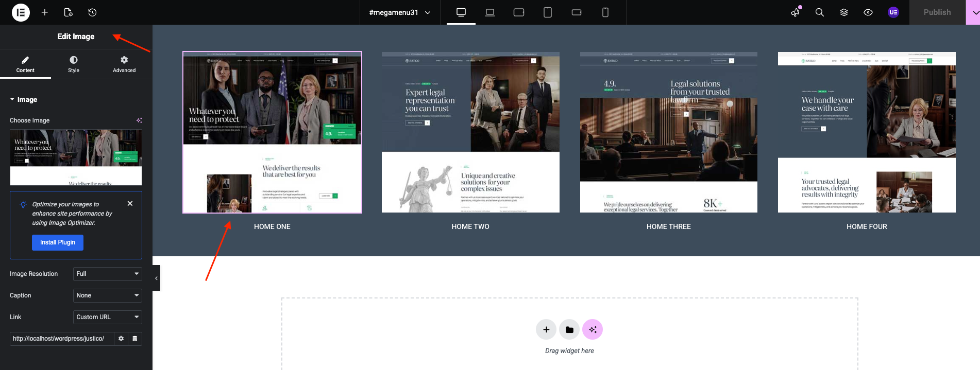
Task: Switch to the Advanced tab
Action: [x=124, y=64]
